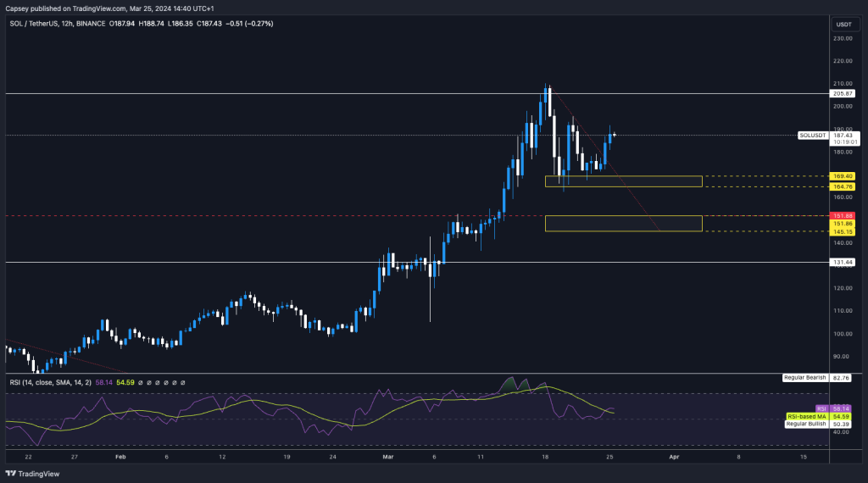Click the Regular Bearish label

point(805,378)
